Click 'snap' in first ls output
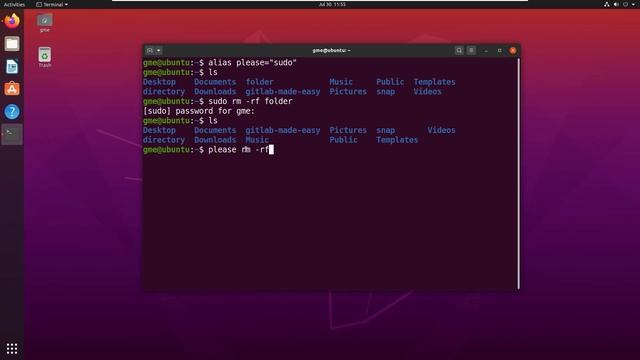This screenshot has height=360, width=640. (x=386, y=92)
